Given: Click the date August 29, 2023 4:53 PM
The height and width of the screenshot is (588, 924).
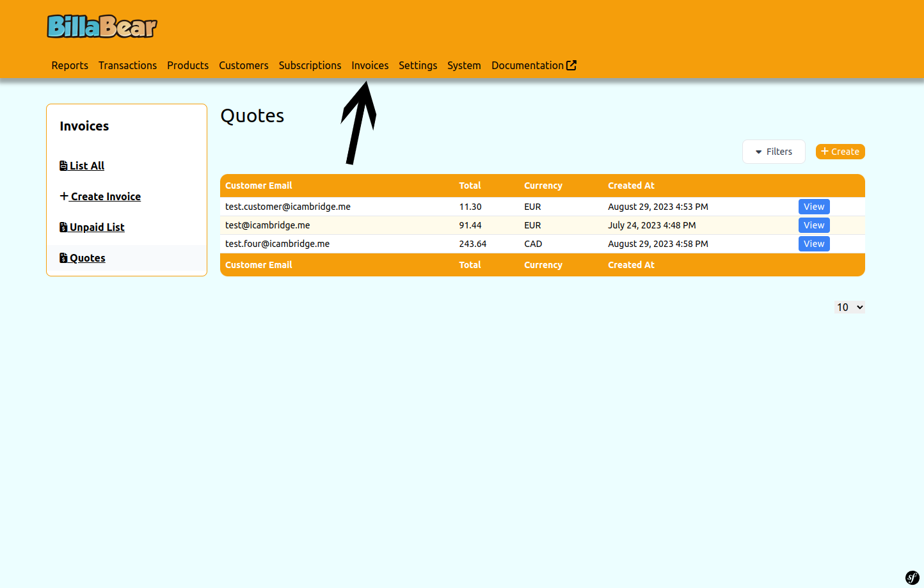Looking at the screenshot, I should point(658,207).
